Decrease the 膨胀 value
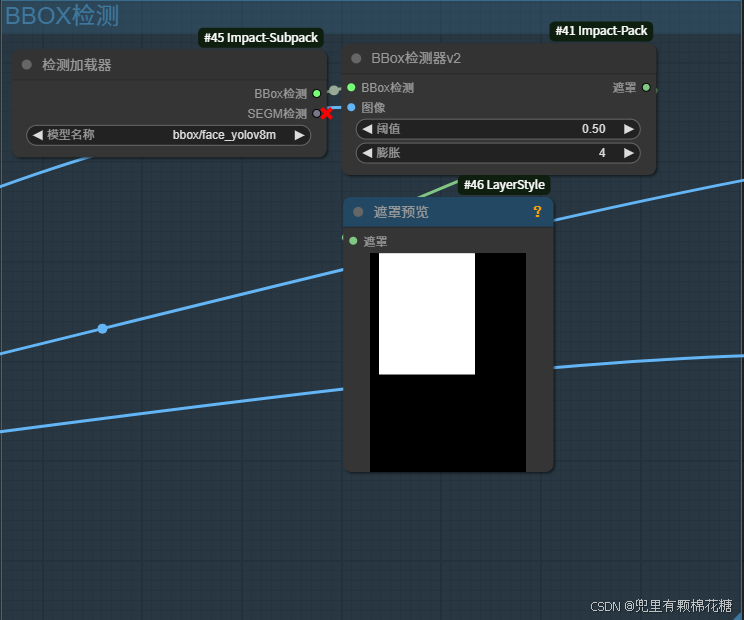 [x=367, y=153]
